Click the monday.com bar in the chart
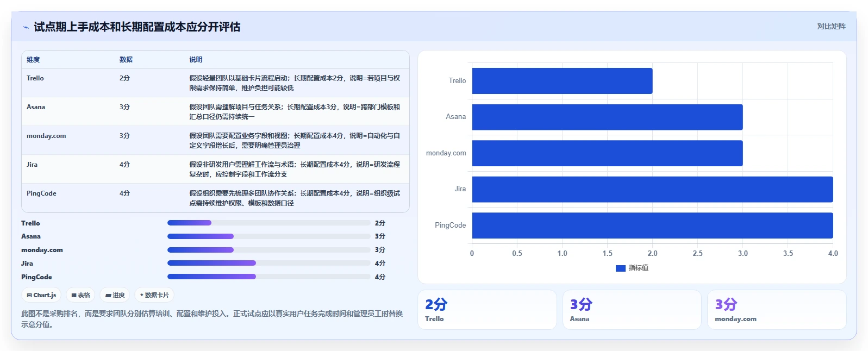The image size is (868, 351). click(607, 153)
